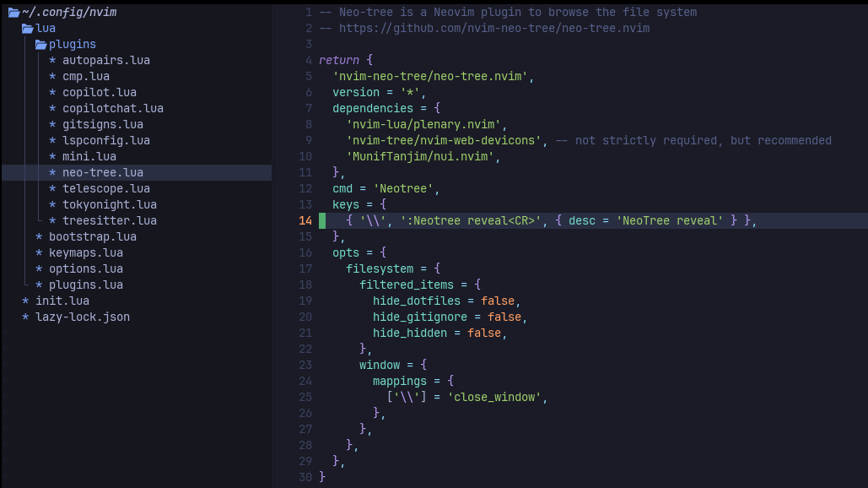Click the asterisk icon beside lazy-lock.json
This screenshot has width=868, height=488.
(25, 317)
